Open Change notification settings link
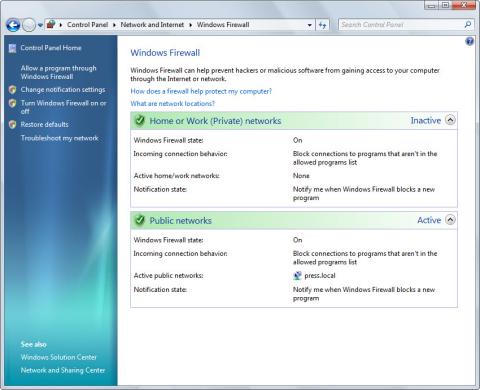The height and width of the screenshot is (390, 480). click(63, 90)
